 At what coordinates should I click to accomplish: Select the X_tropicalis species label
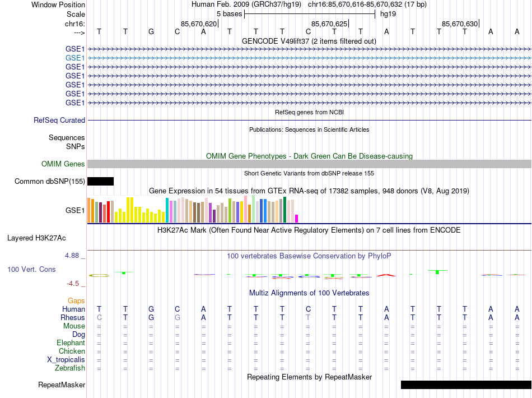66,360
